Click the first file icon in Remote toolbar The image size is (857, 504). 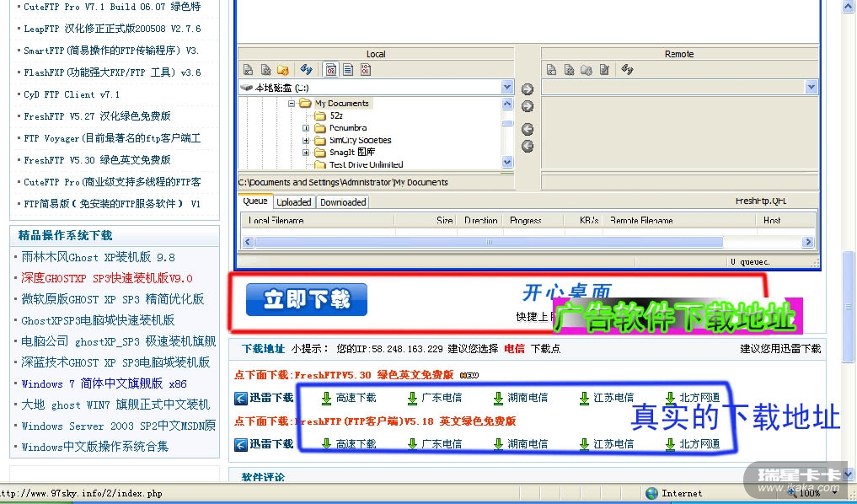coord(551,70)
